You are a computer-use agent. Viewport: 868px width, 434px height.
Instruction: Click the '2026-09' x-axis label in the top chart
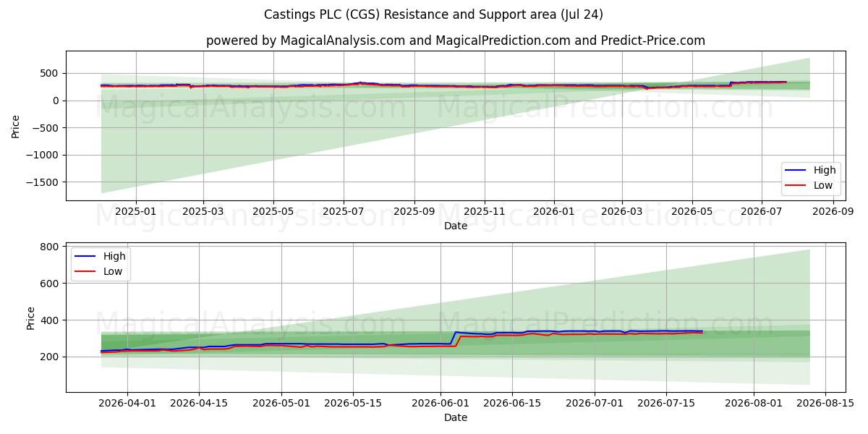[x=832, y=212]
